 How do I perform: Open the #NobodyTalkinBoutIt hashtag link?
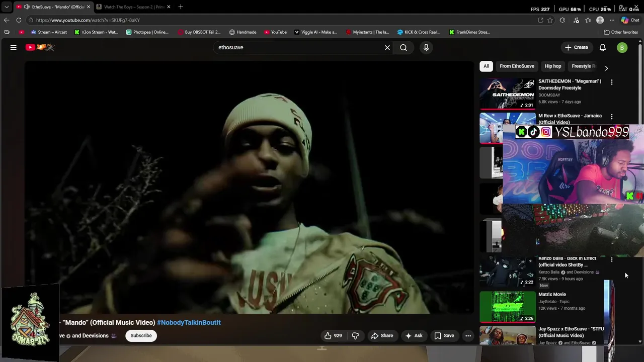tap(189, 322)
